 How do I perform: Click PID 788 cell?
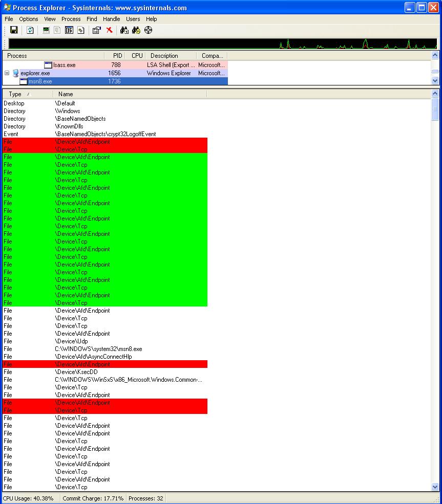pyautogui.click(x=116, y=65)
